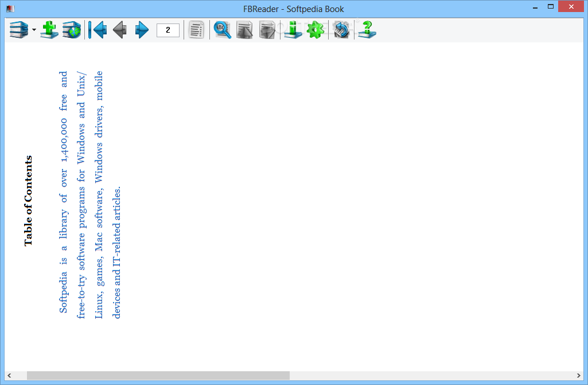Open text search with the magnifier icon
Screen dimensions: 588x385
pos(223,30)
